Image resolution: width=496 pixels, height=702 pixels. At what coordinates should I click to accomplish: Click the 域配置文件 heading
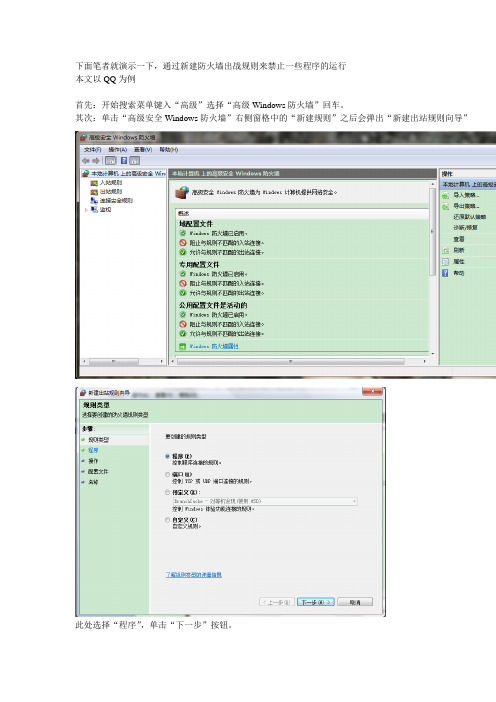pos(196,223)
